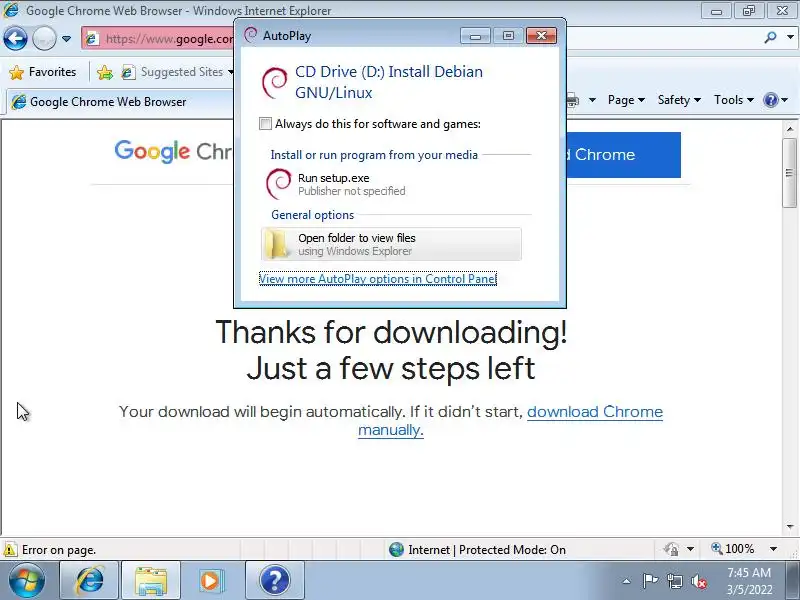This screenshot has height=600, width=800.
Task: Click the Show desktop button
Action: [x=792, y=581]
